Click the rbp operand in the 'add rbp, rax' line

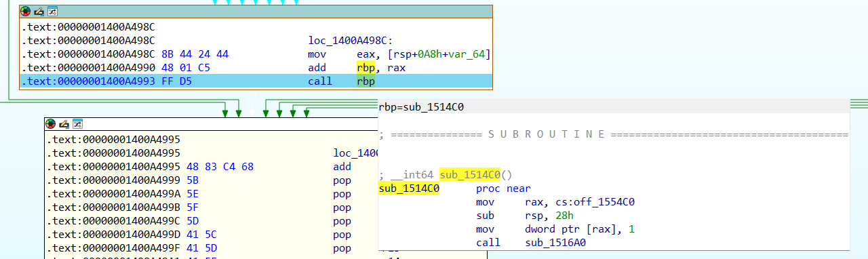366,68
